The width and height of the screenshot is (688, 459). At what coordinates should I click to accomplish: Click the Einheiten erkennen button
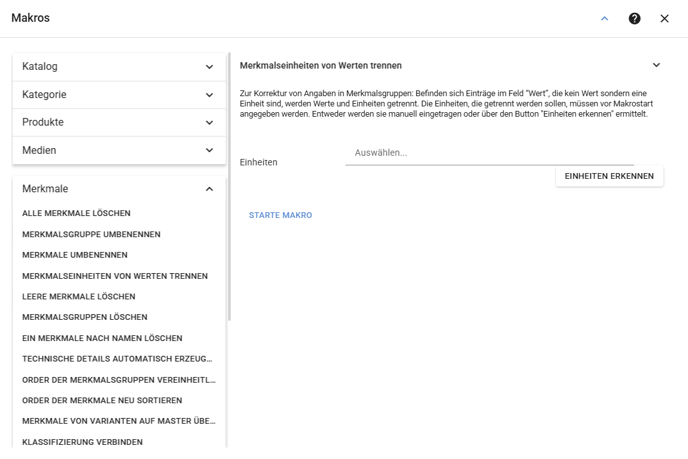click(x=609, y=176)
